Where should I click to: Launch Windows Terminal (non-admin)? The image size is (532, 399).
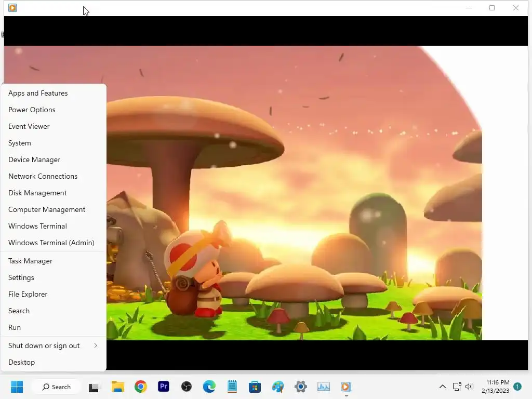coord(54,226)
